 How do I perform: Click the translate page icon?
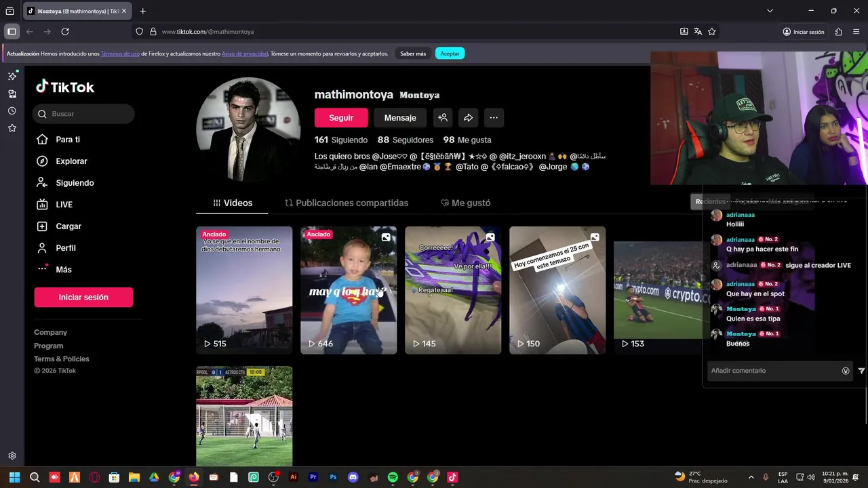(x=698, y=32)
